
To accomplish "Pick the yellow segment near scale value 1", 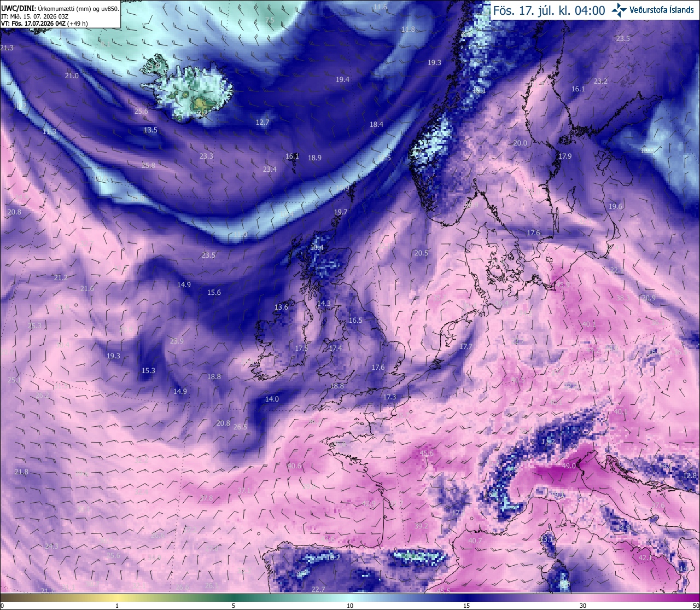I will (116, 597).
